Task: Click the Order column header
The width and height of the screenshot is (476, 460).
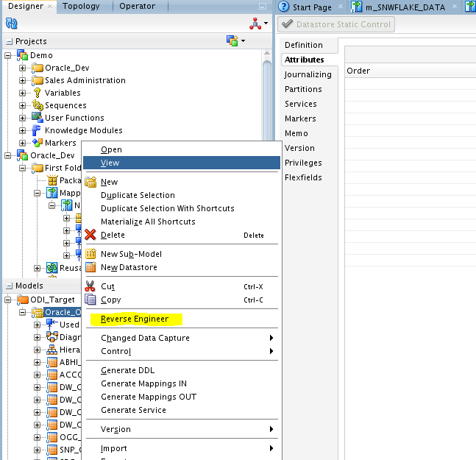Action: [x=358, y=71]
